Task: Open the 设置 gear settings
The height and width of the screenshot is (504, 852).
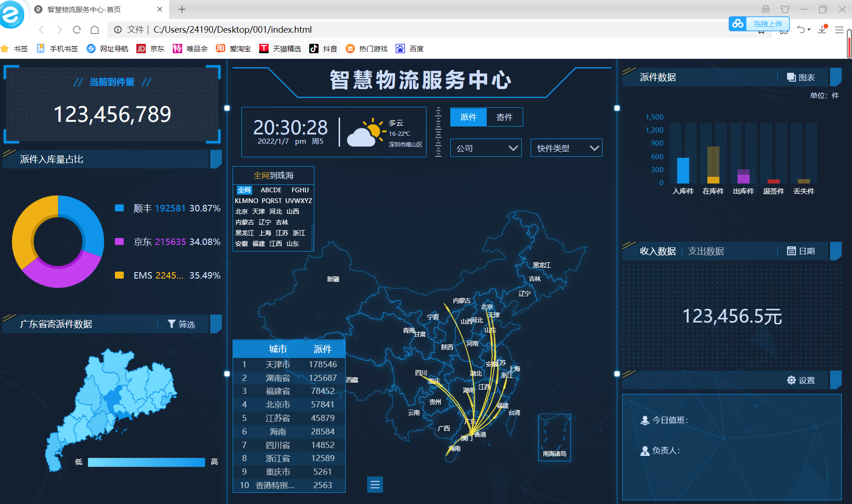Action: coord(801,380)
